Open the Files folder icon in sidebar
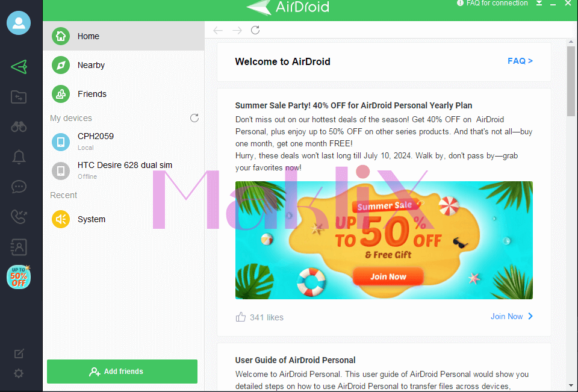578x392 pixels. (x=19, y=97)
